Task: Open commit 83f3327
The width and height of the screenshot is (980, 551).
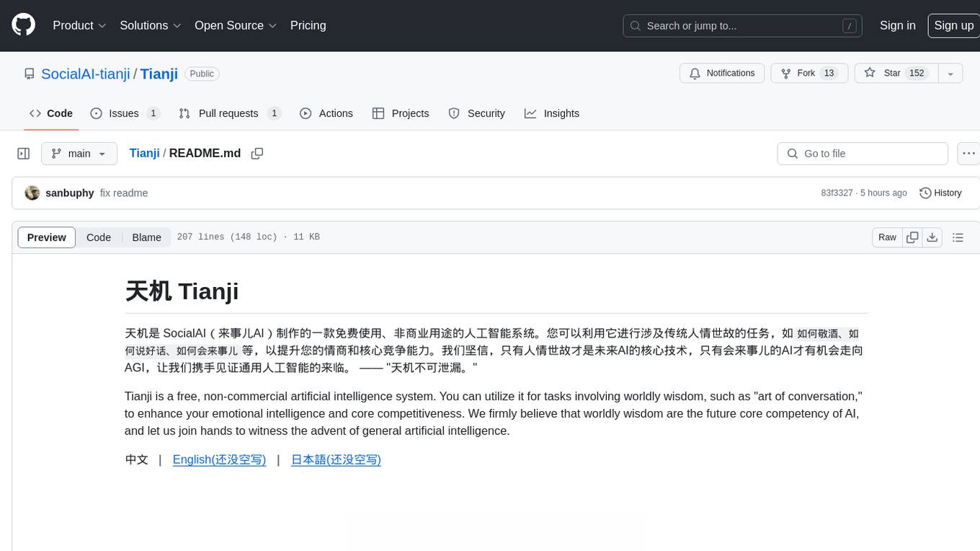Action: (x=837, y=193)
